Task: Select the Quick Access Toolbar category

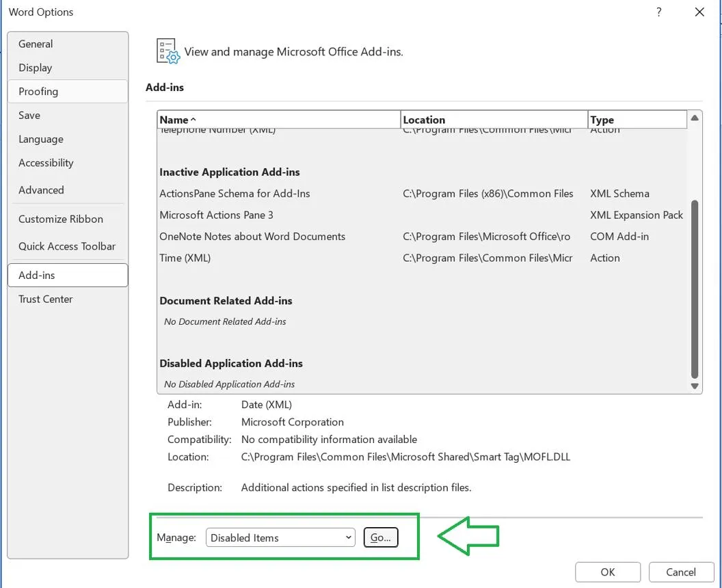Action: pos(68,246)
